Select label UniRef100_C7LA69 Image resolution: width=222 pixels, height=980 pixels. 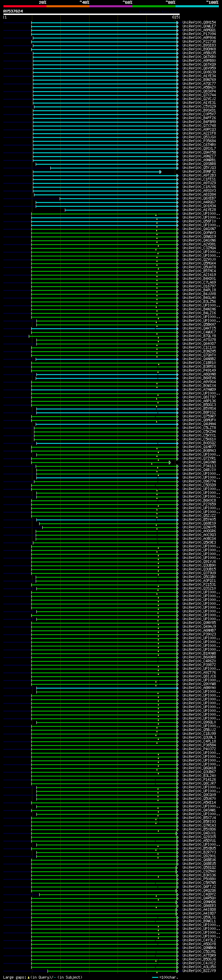(199, 282)
